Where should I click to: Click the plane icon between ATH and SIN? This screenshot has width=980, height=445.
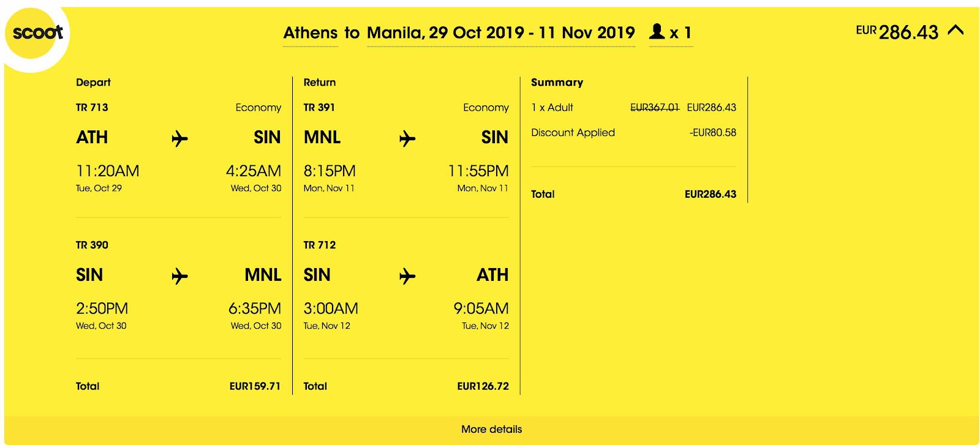click(x=179, y=139)
